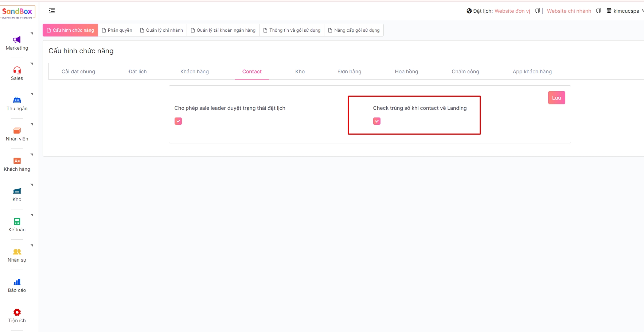644x332 pixels.
Task: Click the Tiện ích gear icon
Action: tap(17, 312)
